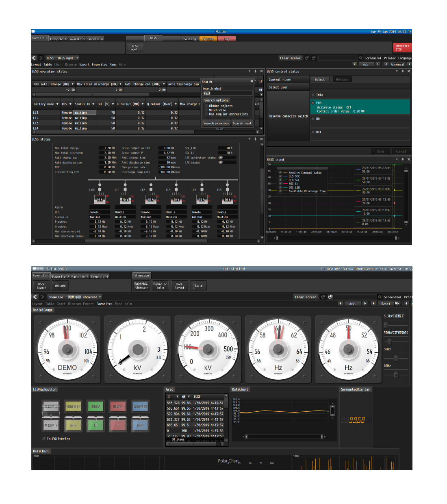Click the Search previous button
Viewport: 447px width, 504px height.
point(216,123)
